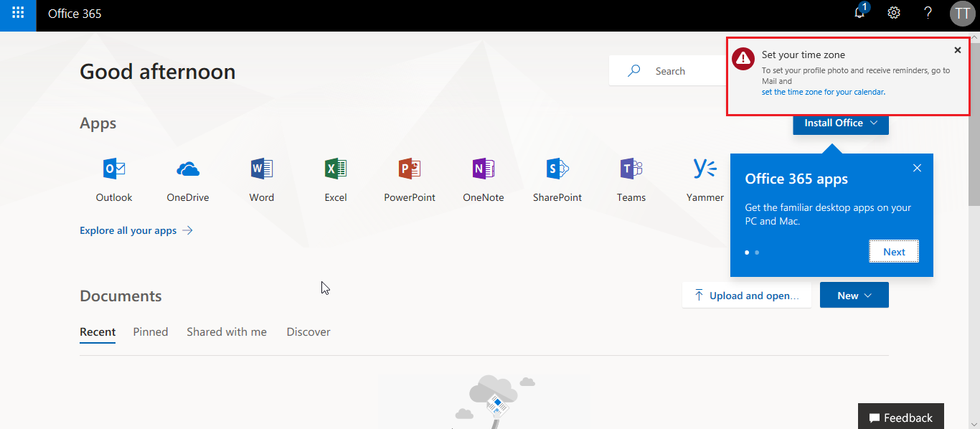Close the Office 365 apps tip
Screen dimensions: 980x429
pyautogui.click(x=917, y=168)
